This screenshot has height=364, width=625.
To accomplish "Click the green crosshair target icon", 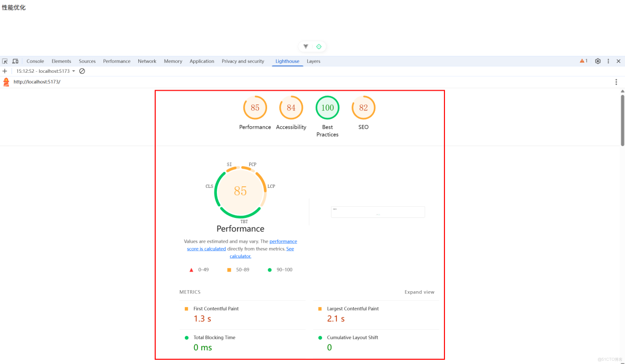I will point(319,46).
